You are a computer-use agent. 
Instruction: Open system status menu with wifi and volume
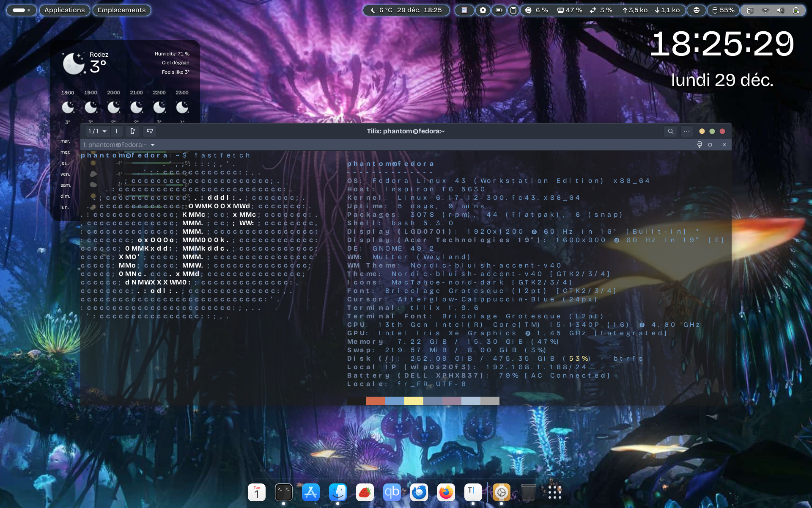[x=772, y=10]
